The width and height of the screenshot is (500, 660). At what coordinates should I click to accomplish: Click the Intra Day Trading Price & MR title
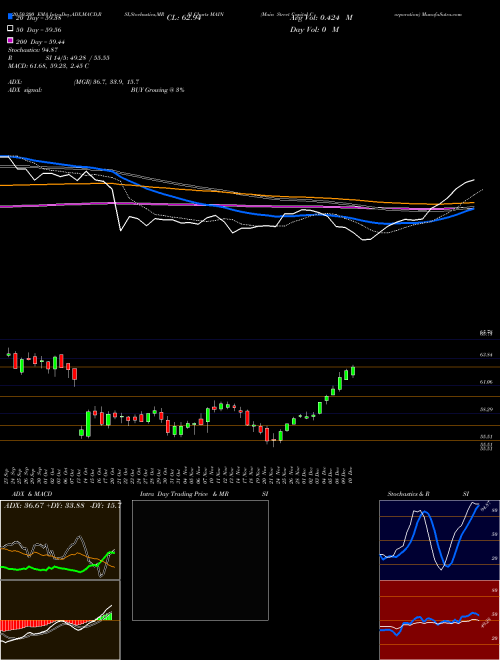coord(184,494)
